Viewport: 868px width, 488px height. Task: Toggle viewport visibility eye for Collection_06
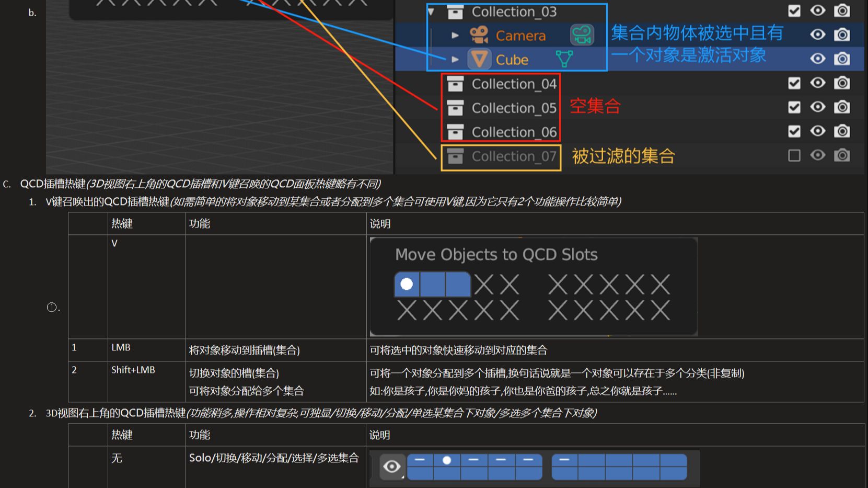(817, 131)
